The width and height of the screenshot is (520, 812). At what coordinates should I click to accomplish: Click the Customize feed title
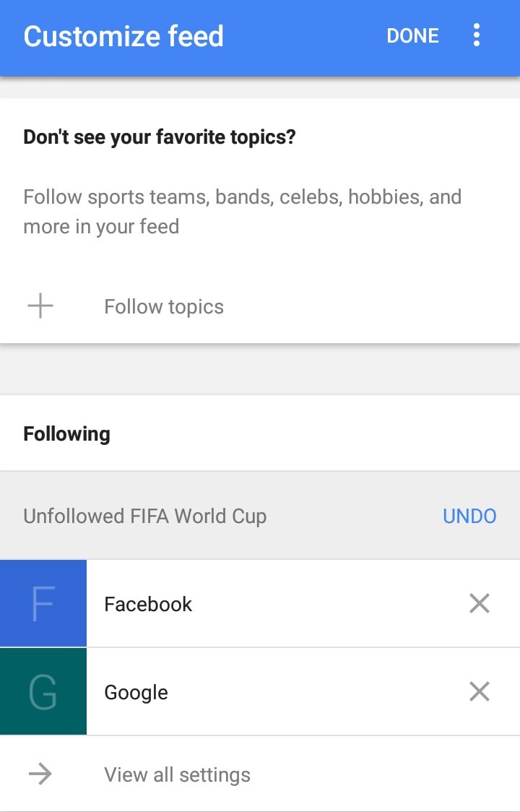tap(123, 36)
